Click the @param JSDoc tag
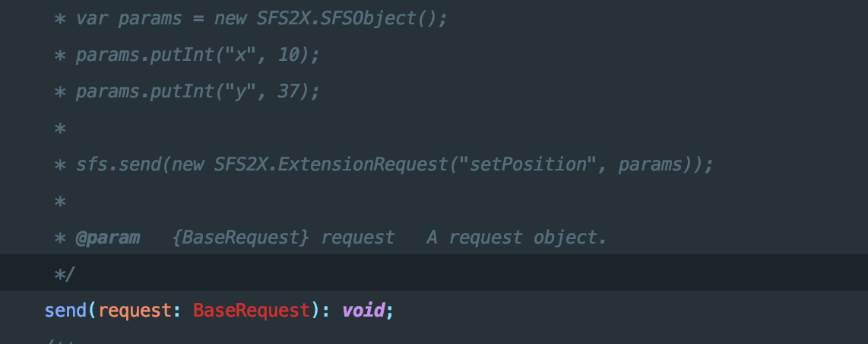The height and width of the screenshot is (344, 868). [x=107, y=237]
